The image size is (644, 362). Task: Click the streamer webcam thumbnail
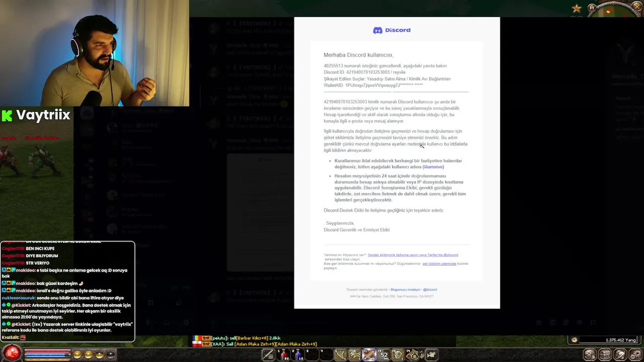pos(95,53)
